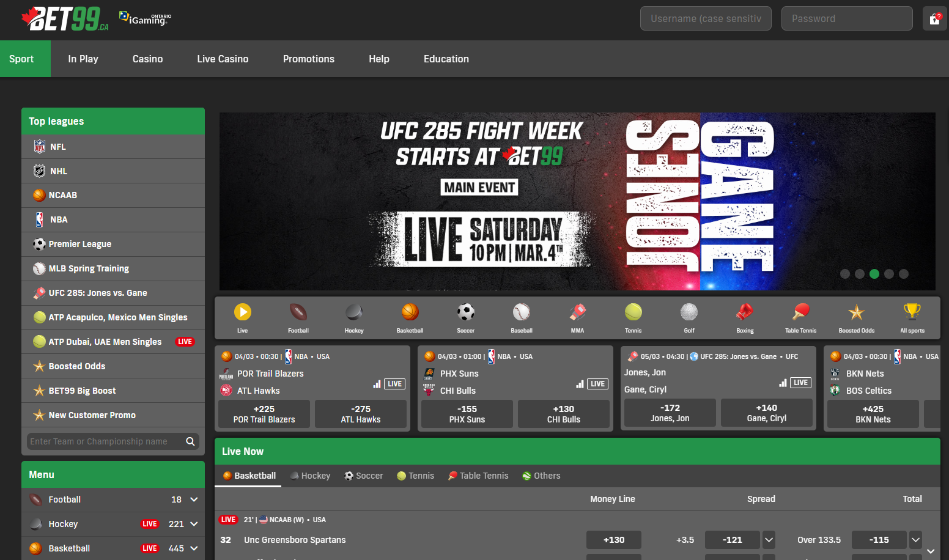Open the Help menu

coord(379,59)
